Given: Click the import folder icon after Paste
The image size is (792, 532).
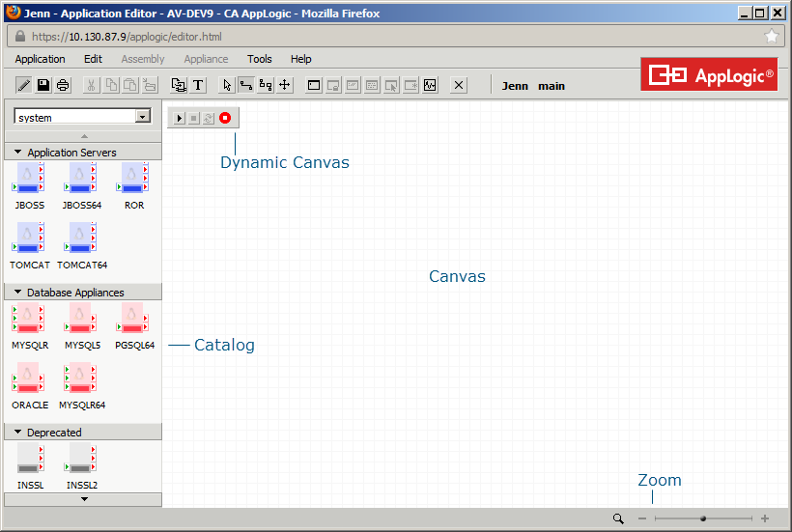Looking at the screenshot, I should pos(150,85).
